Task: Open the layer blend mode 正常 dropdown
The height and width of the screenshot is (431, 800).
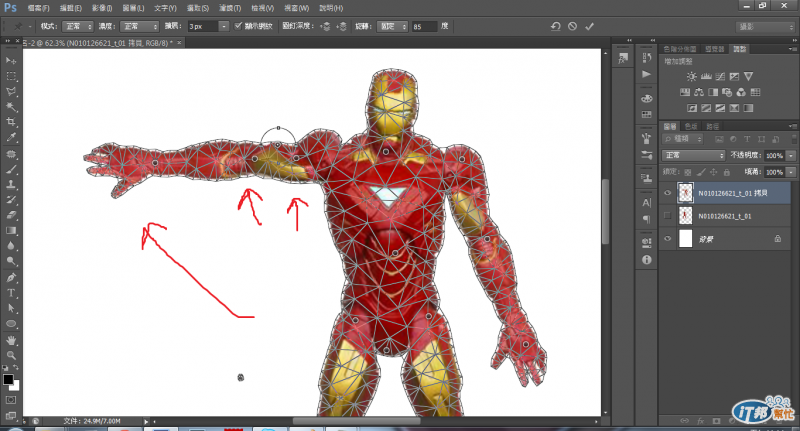Action: coord(694,157)
